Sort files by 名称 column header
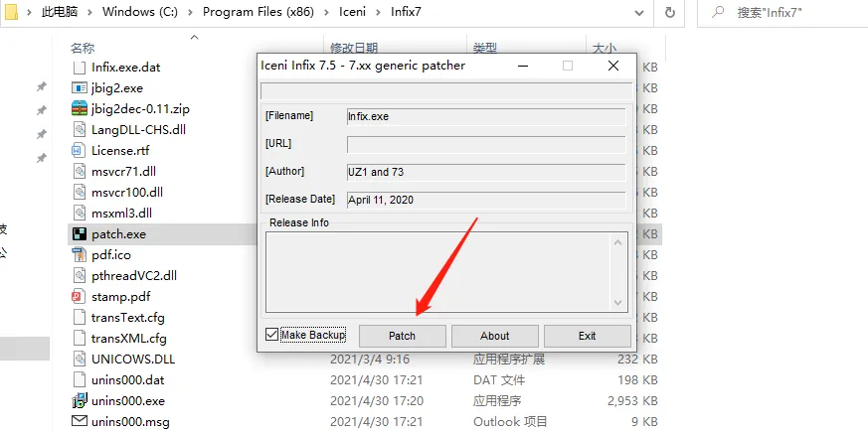The height and width of the screenshot is (435, 868). [83, 49]
